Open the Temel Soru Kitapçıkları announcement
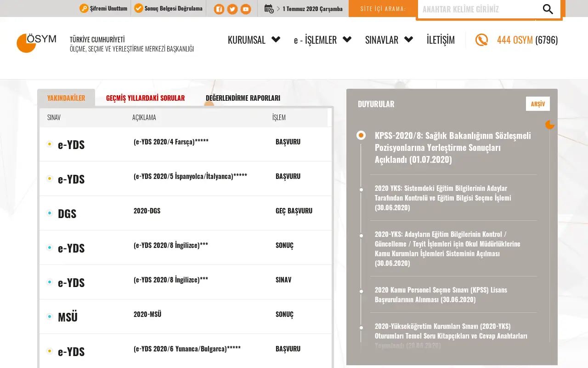Image resolution: width=588 pixels, height=368 pixels. [x=451, y=336]
